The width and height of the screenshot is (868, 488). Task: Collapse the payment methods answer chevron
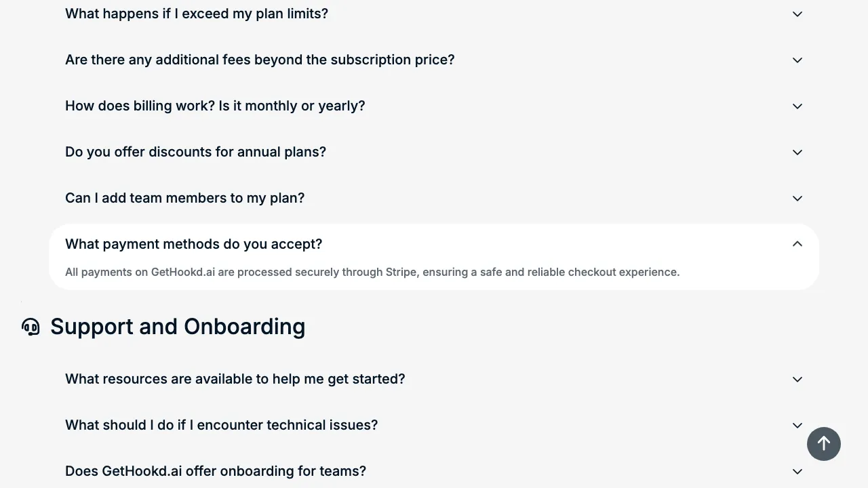tap(797, 244)
